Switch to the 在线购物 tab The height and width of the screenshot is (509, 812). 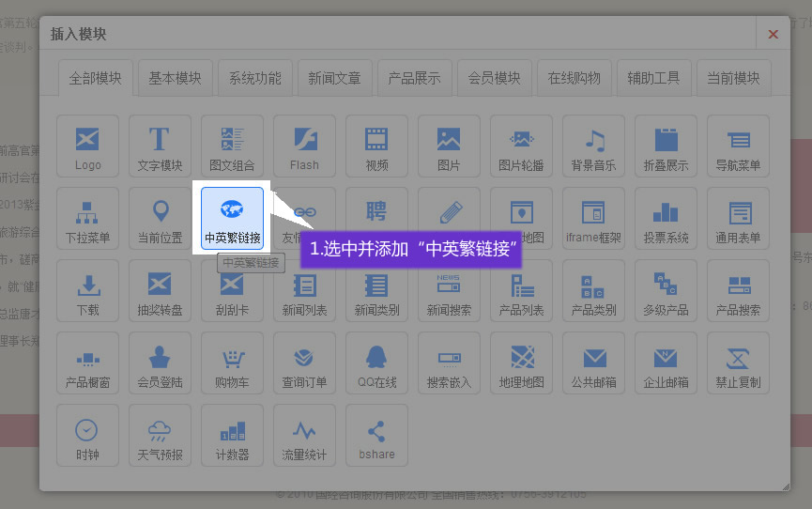tap(574, 79)
